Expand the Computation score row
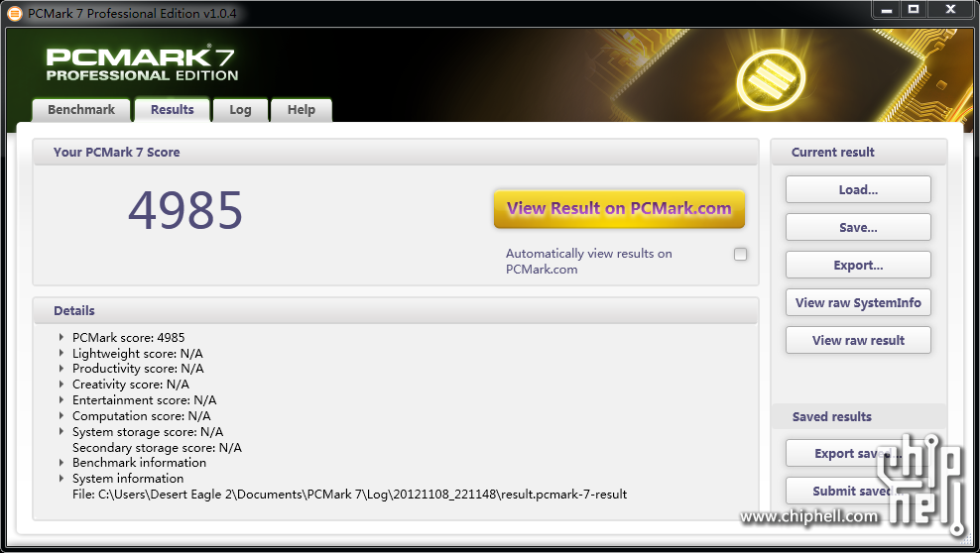The height and width of the screenshot is (553, 980). [61, 415]
